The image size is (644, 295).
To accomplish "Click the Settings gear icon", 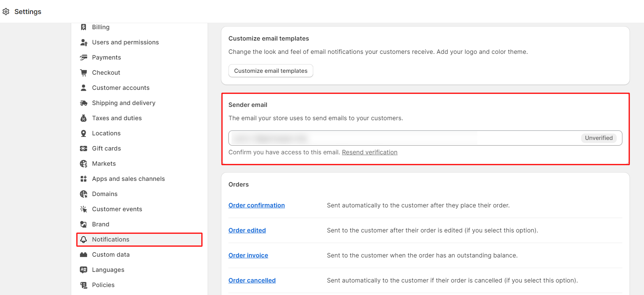I will click(6, 12).
